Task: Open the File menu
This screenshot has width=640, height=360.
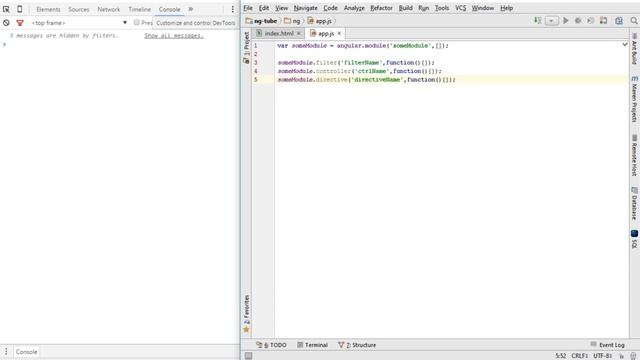Action: (248, 8)
